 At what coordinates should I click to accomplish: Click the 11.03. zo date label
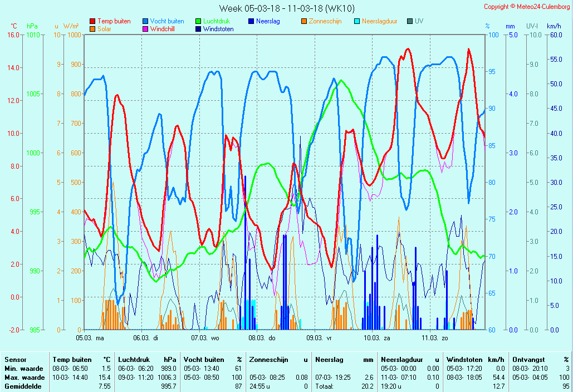click(434, 337)
